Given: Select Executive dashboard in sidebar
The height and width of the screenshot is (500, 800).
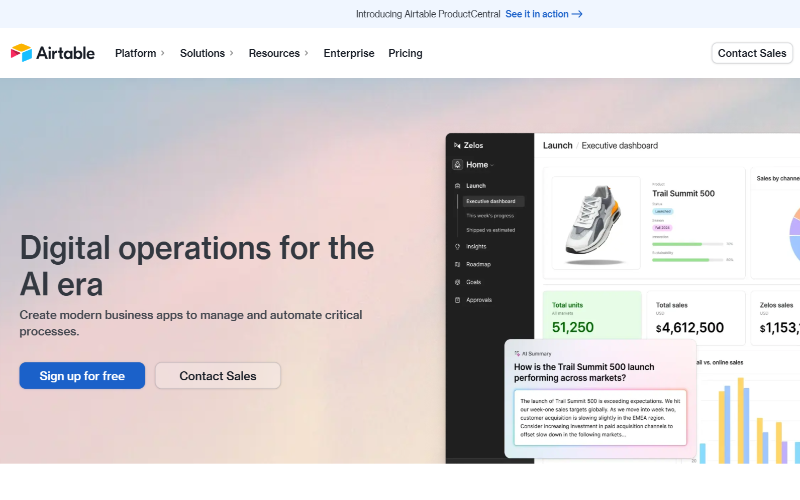Looking at the screenshot, I should pos(491,201).
